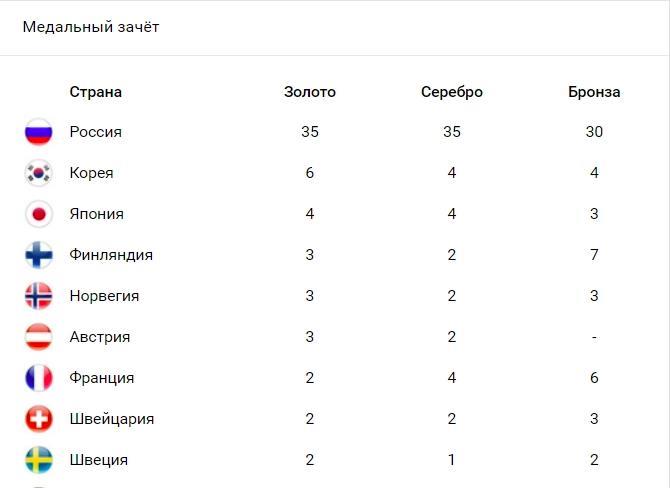The width and height of the screenshot is (670, 488).
Task: Click the Медальный зачёт title
Action: 91,27
